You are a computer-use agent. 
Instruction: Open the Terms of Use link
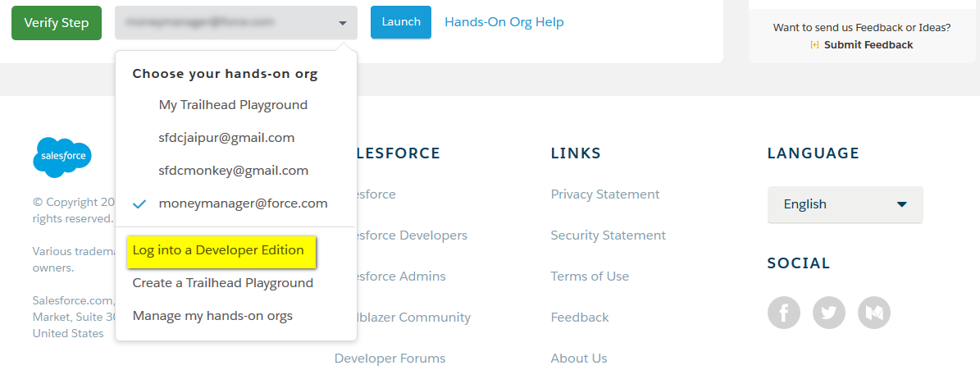click(x=590, y=277)
